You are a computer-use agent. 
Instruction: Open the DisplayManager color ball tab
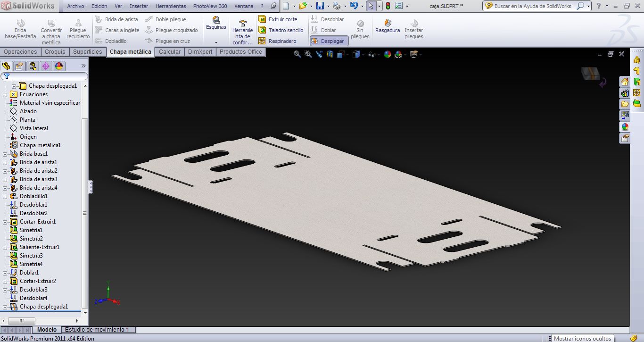pos(59,66)
